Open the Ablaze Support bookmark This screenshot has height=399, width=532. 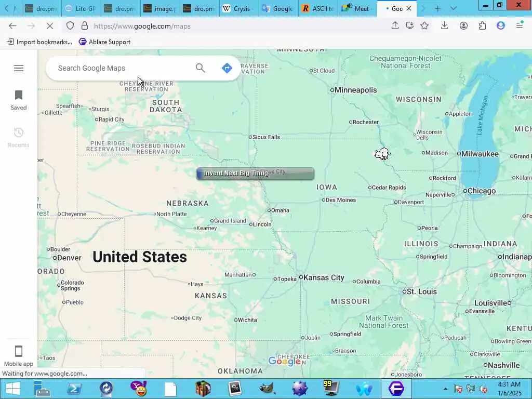(x=104, y=42)
